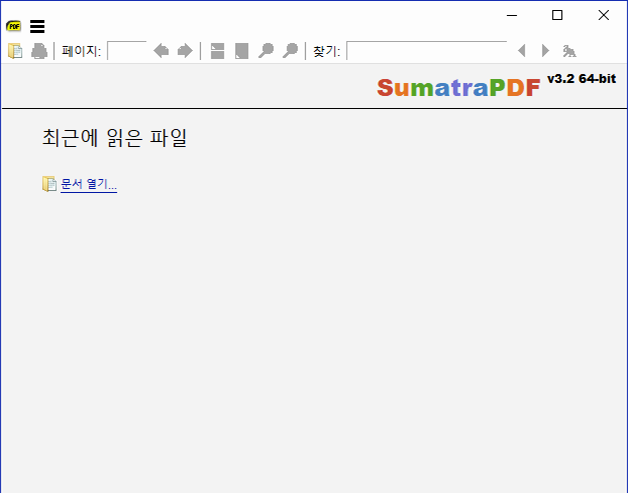Maximize the SumatraPDF window
Viewport: 628px width, 493px height.
(x=557, y=15)
